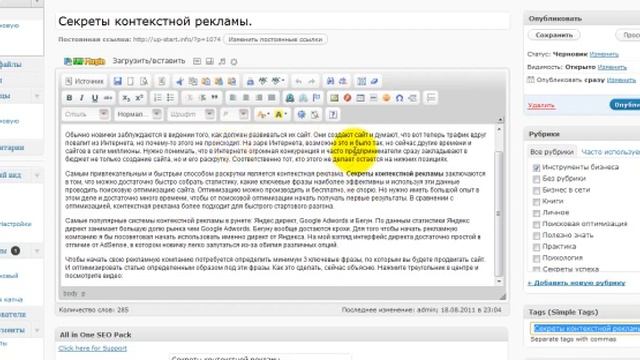Open Click here for Support link
This screenshot has width=640, height=360.
[93, 348]
